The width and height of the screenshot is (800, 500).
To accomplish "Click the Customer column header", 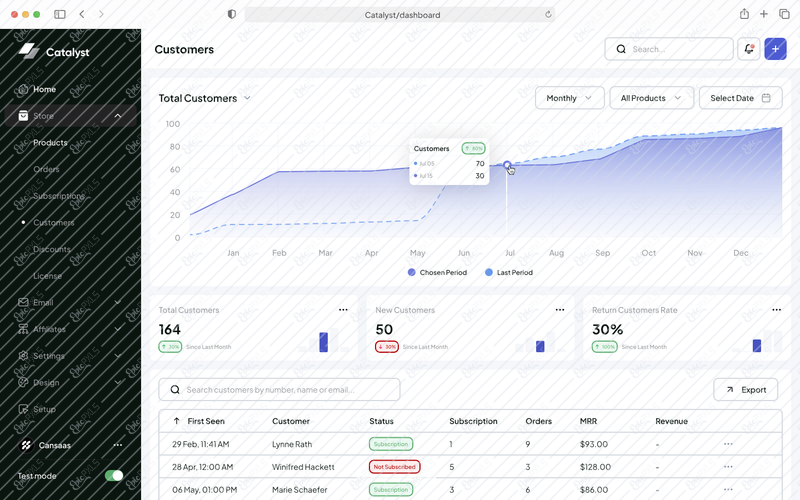I will click(x=291, y=421).
